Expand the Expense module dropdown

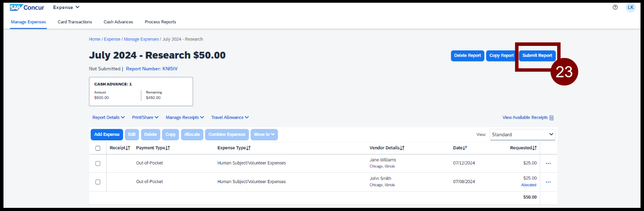66,7
